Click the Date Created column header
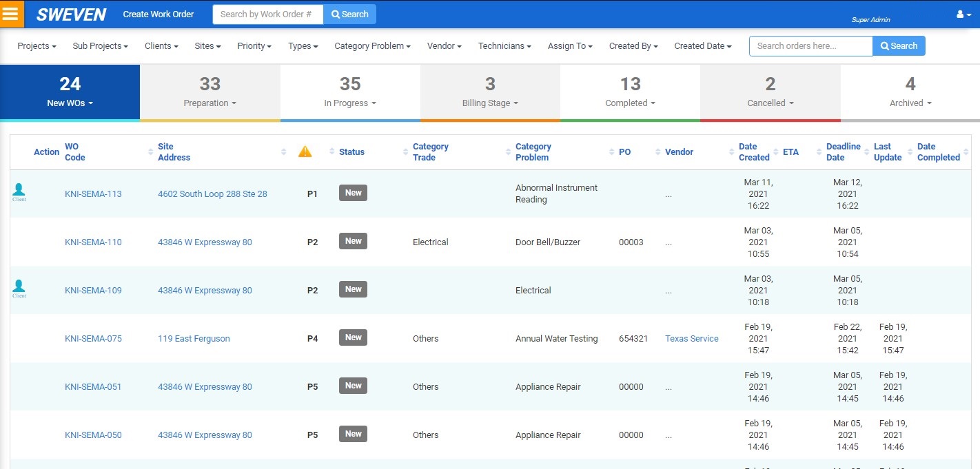This screenshot has width=980, height=469. click(x=754, y=152)
